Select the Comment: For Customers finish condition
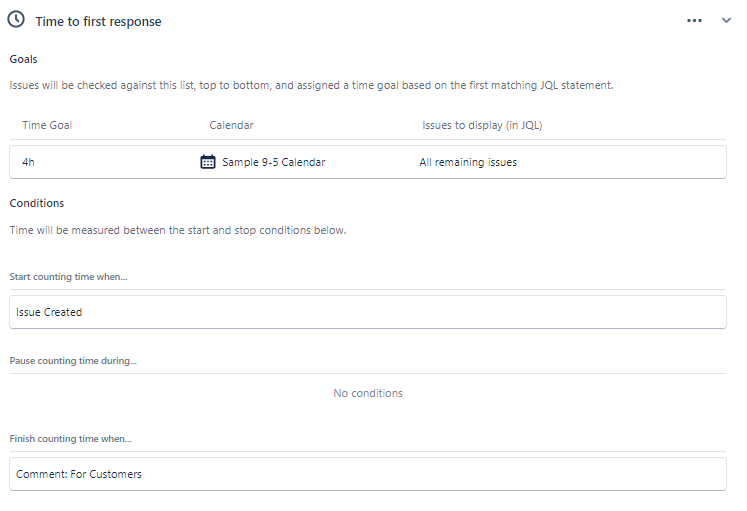747x511 pixels. [x=368, y=474]
